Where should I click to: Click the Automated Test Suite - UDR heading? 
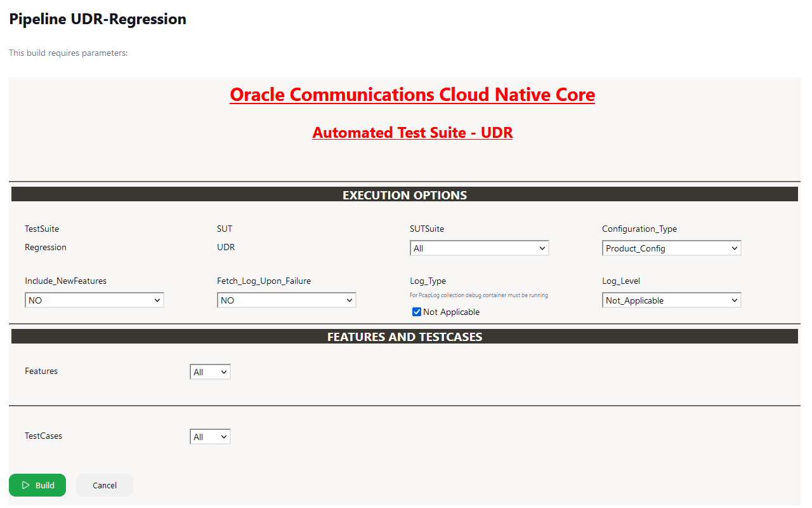click(412, 133)
